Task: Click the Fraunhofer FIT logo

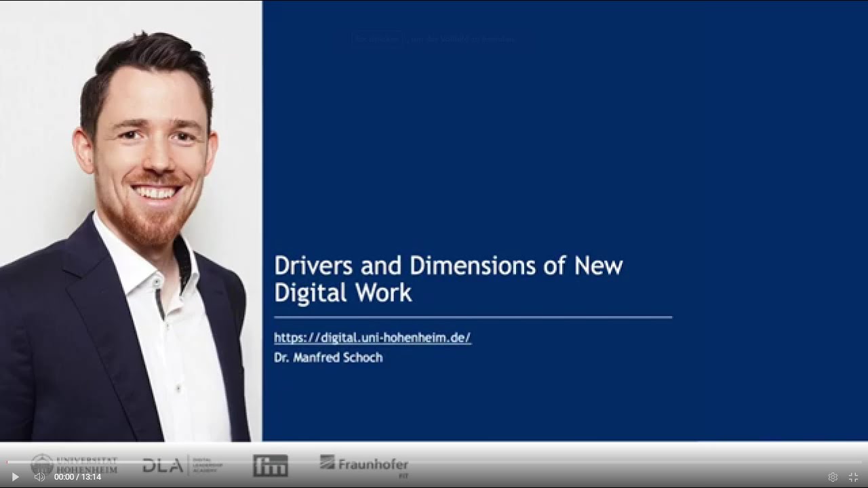Action: (364, 466)
